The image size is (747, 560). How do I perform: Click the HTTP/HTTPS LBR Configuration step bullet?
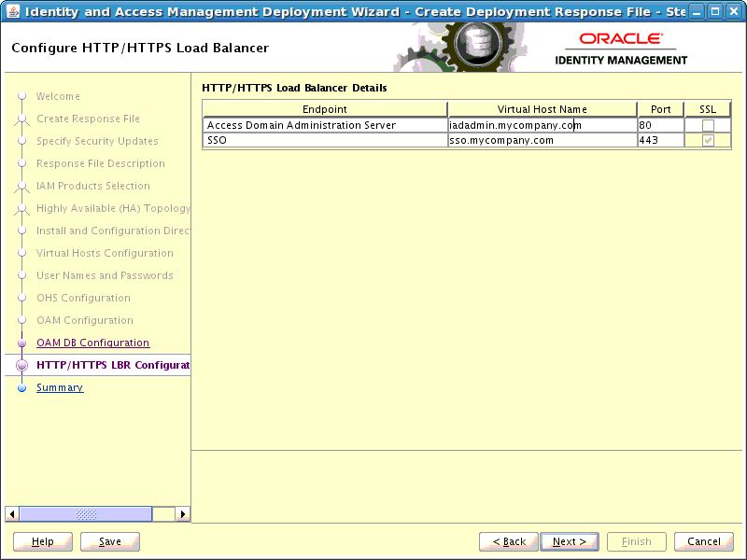[21, 365]
